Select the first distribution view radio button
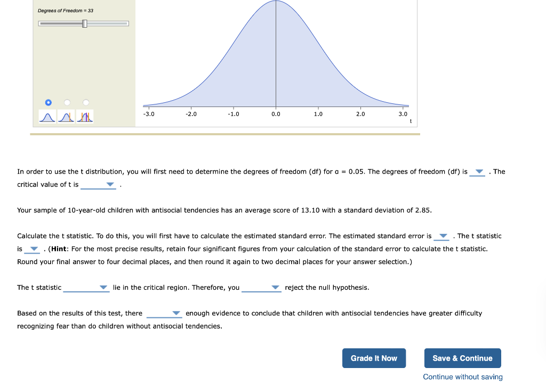Image resolution: width=546 pixels, height=392 pixels. coord(48,102)
